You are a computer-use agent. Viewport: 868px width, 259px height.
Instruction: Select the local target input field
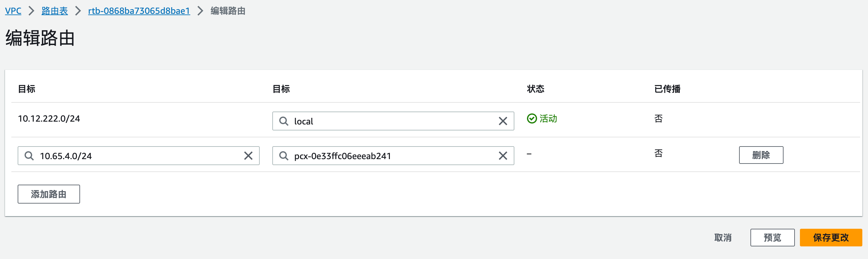[387, 121]
